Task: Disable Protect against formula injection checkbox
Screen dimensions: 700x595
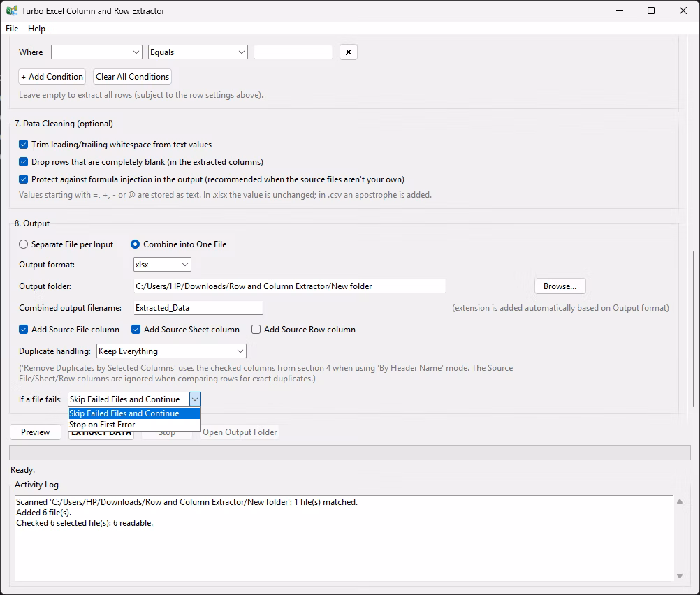Action: tap(23, 179)
